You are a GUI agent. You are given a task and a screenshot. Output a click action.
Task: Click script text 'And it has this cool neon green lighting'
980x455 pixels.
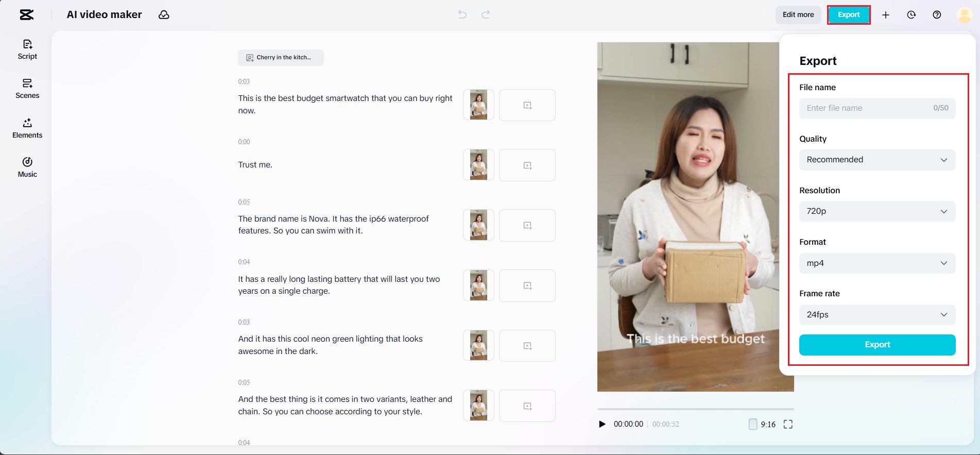click(x=330, y=345)
